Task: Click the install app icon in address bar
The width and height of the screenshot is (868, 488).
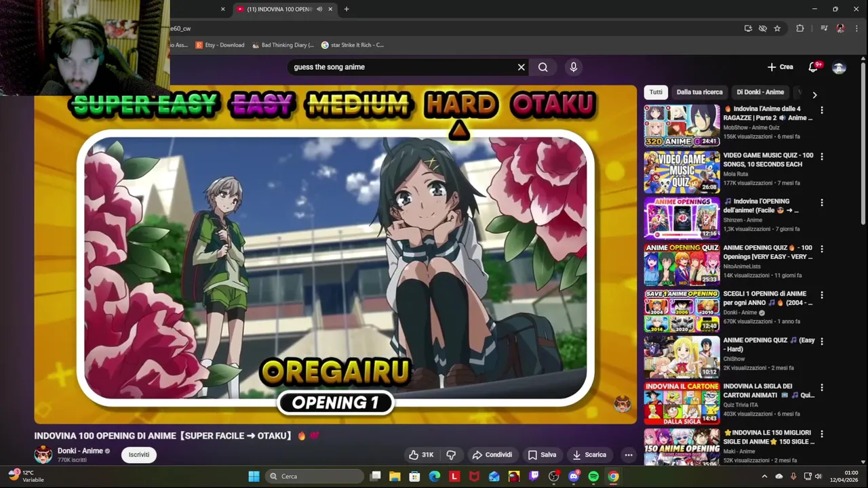Action: click(748, 28)
